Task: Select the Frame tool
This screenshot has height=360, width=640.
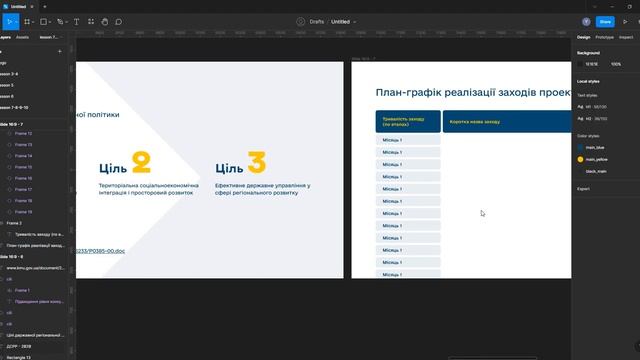Action: (27, 22)
